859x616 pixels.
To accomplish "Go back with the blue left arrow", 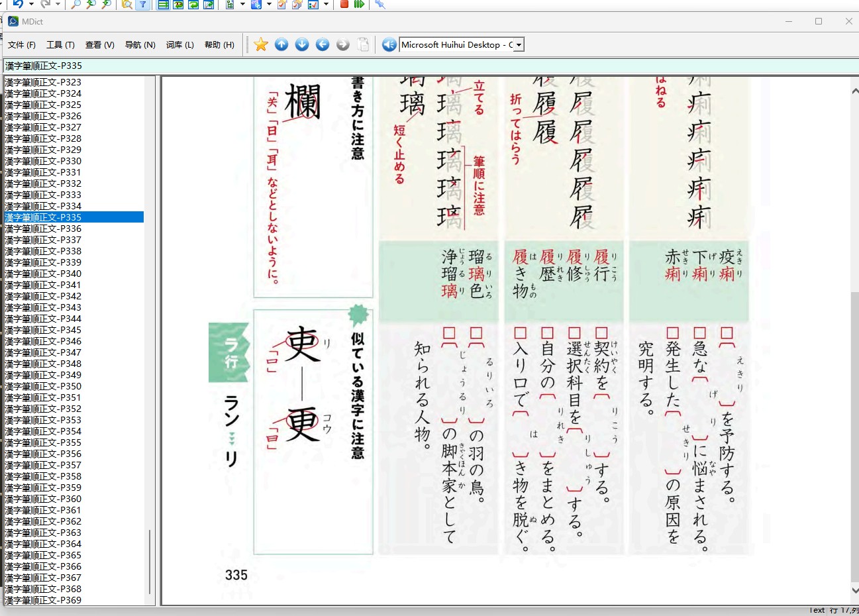I will [x=323, y=44].
